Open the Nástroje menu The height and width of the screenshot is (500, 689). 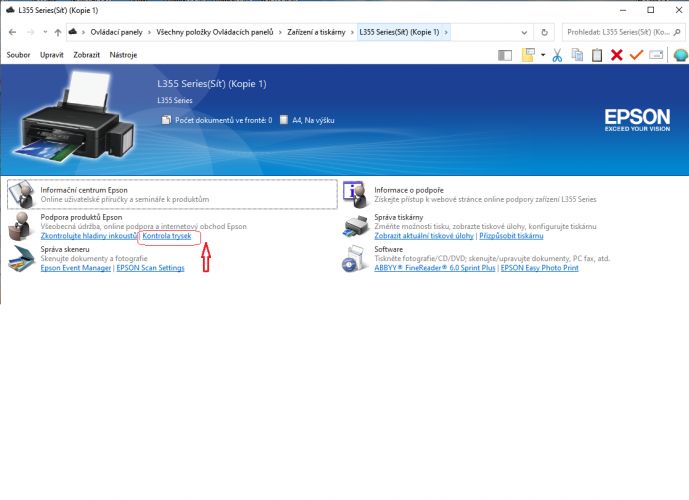click(123, 55)
